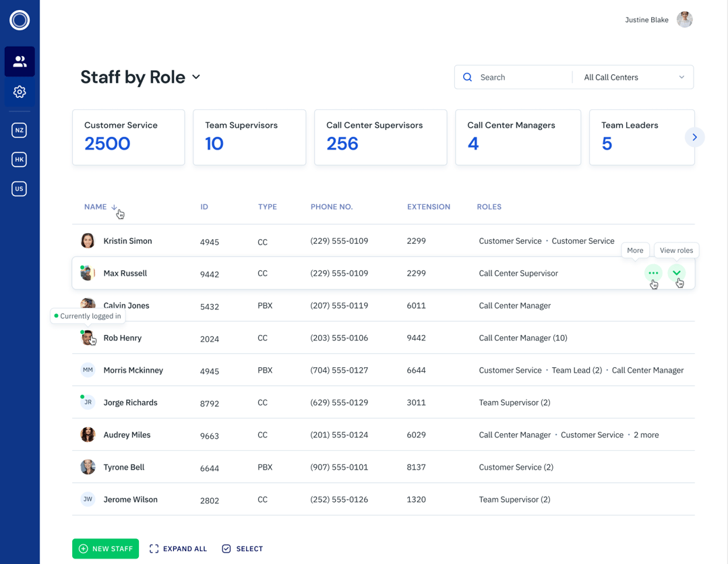Open the Staff by Role view dropdown
Screen dimensions: 728x564
(x=196, y=77)
